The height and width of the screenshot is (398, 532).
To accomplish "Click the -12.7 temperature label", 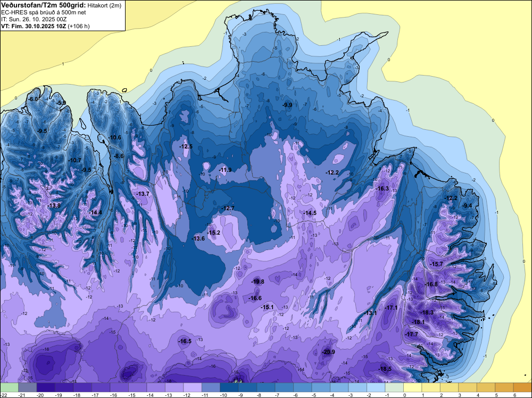I will (228, 209).
